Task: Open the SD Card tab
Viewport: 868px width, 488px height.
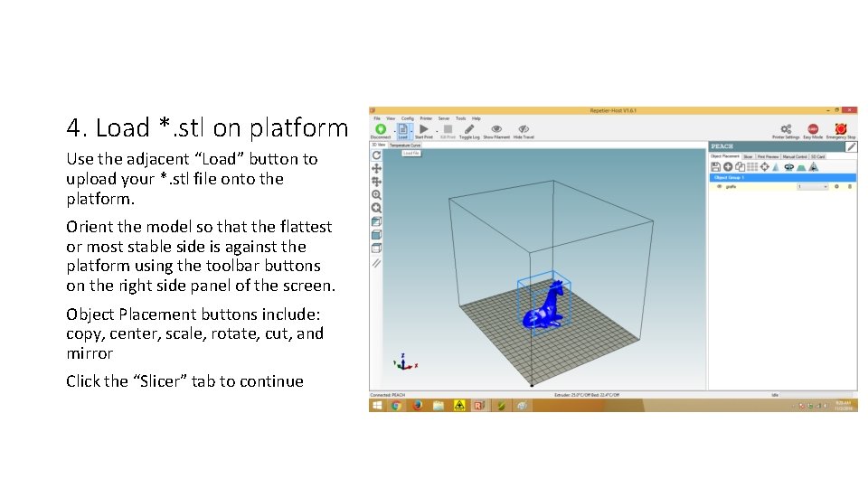Action: (x=817, y=157)
